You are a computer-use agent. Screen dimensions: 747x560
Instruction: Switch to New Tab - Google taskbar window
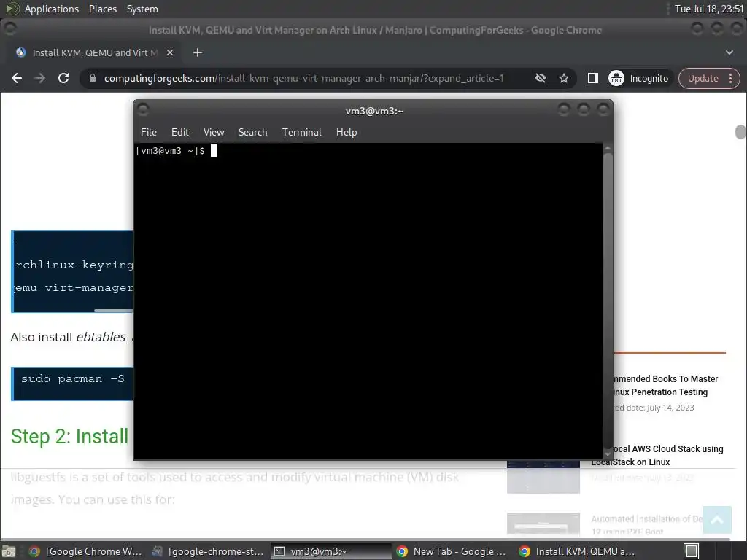[452, 551]
